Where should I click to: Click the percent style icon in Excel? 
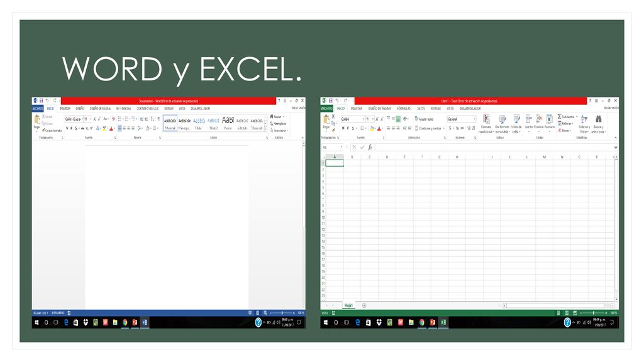457,128
